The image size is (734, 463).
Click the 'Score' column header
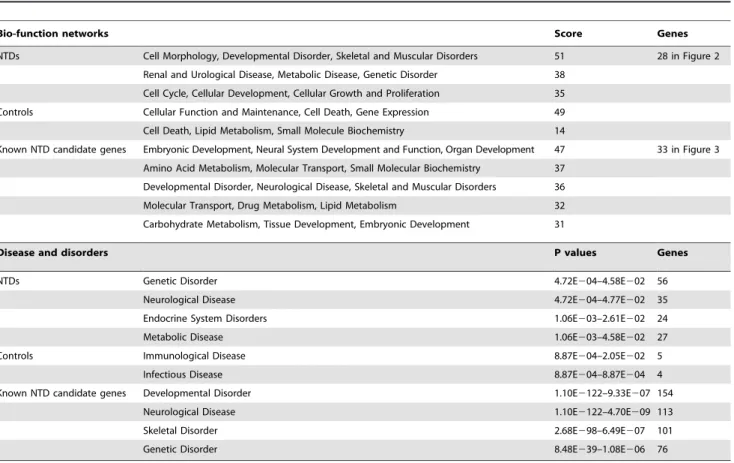pyautogui.click(x=568, y=34)
